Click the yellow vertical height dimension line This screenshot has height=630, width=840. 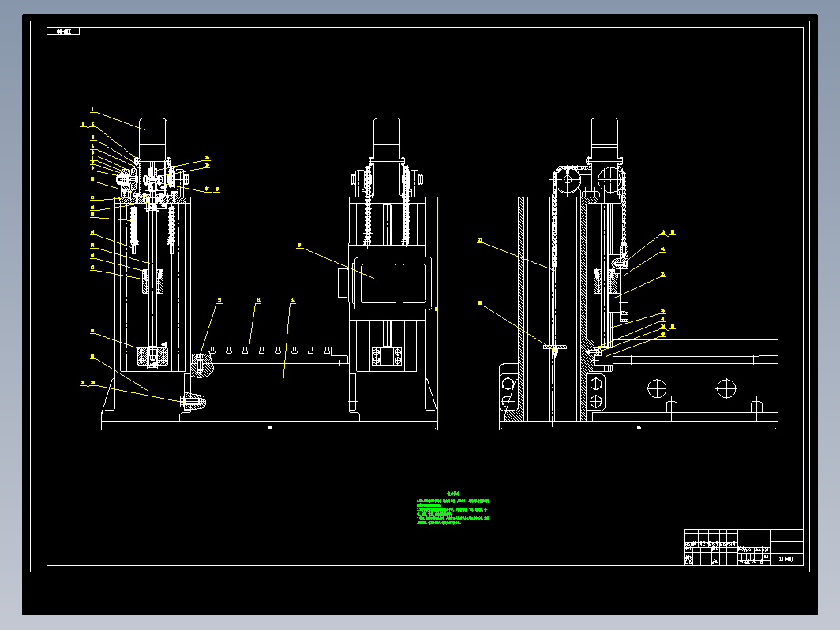pos(437,308)
